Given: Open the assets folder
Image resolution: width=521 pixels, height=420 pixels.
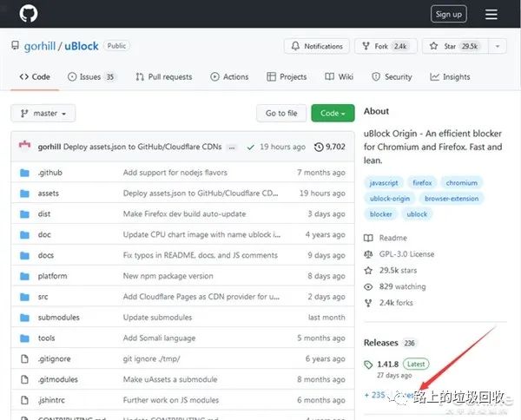Looking at the screenshot, I should 49,194.
